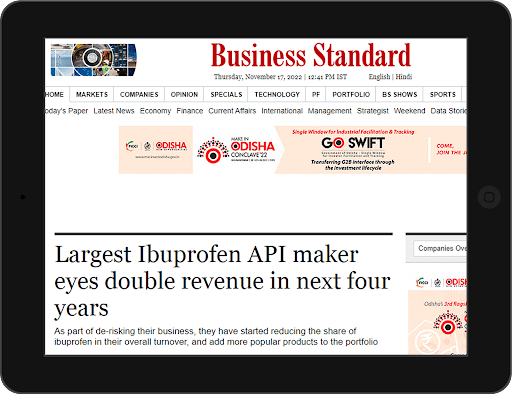Select the article summary starting 'As part of de-risking'

[216, 337]
